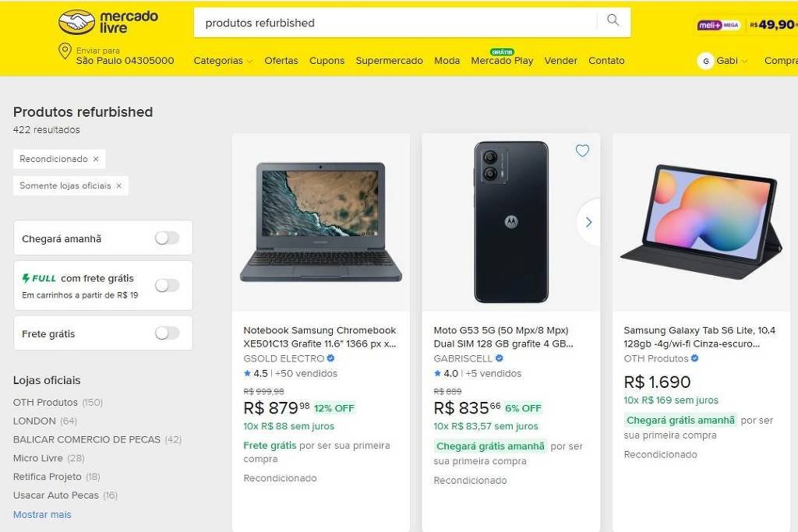
Task: Remove the Somente lojas oficiais filter
Action: (x=118, y=186)
